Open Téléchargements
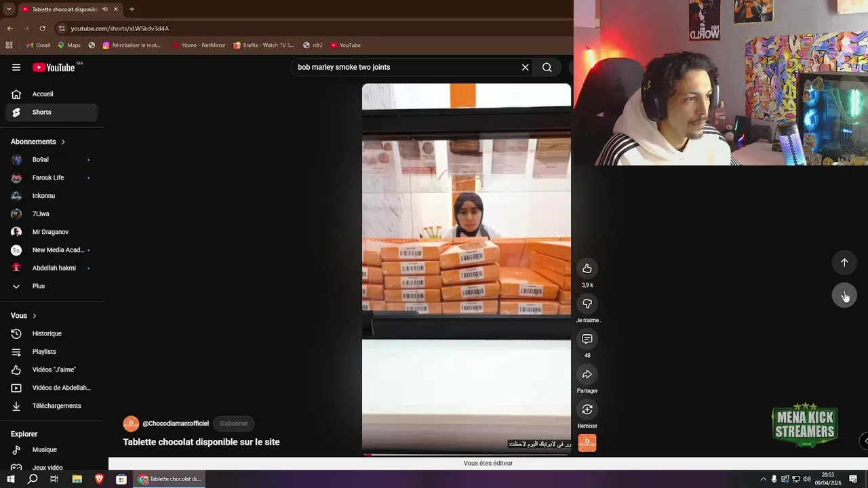 pyautogui.click(x=52, y=406)
